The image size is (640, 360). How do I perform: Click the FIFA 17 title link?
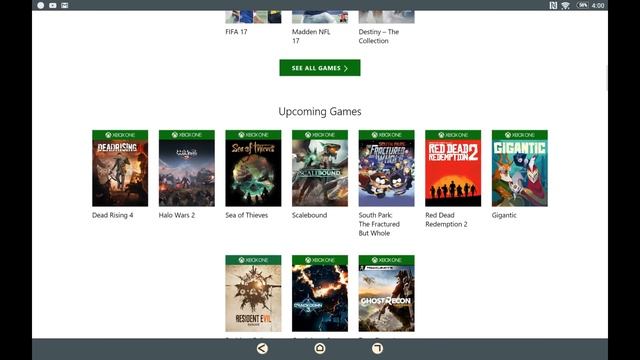coord(236,32)
